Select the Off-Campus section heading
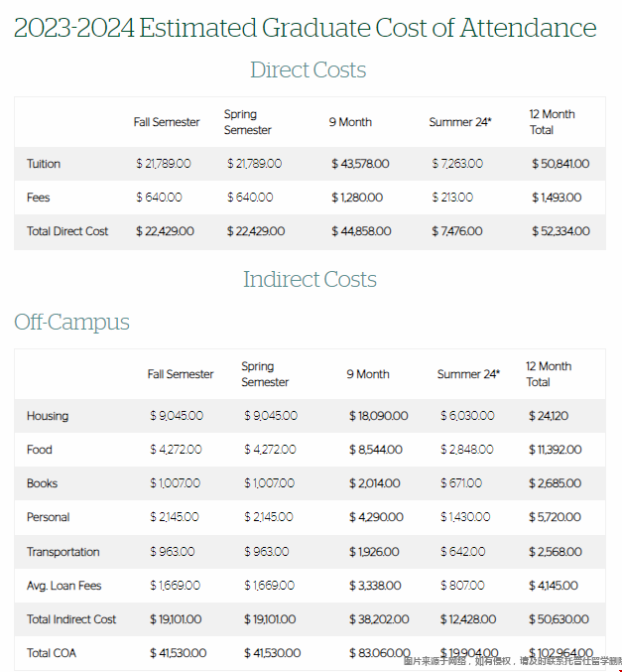Viewport: 622px width, 672px height. pyautogui.click(x=71, y=322)
